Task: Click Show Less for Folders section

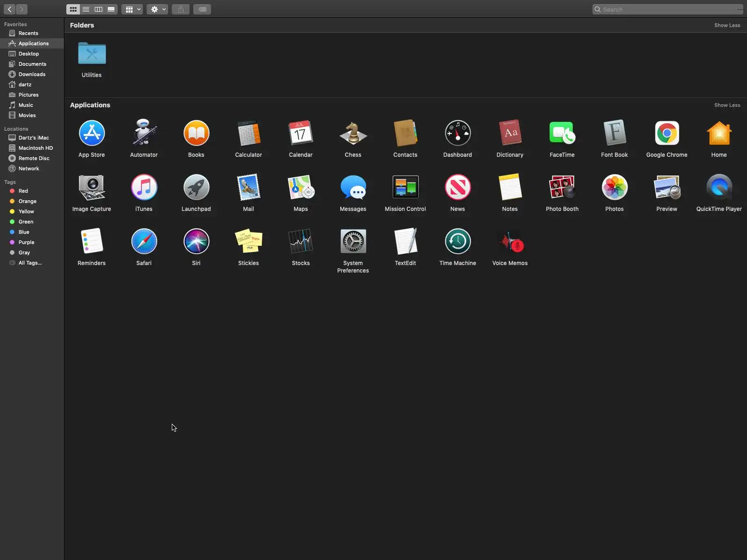Action: pos(727,25)
